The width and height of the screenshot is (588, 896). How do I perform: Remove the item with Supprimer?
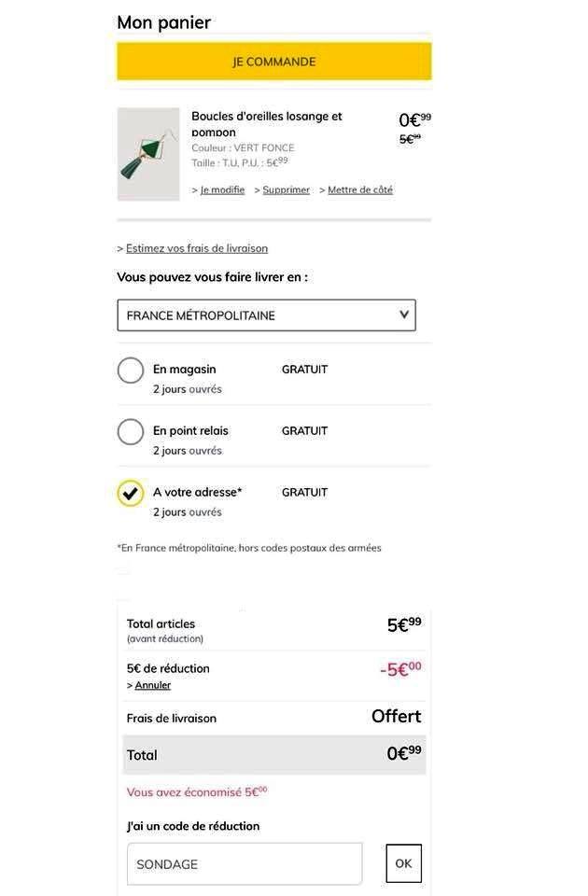(x=286, y=189)
